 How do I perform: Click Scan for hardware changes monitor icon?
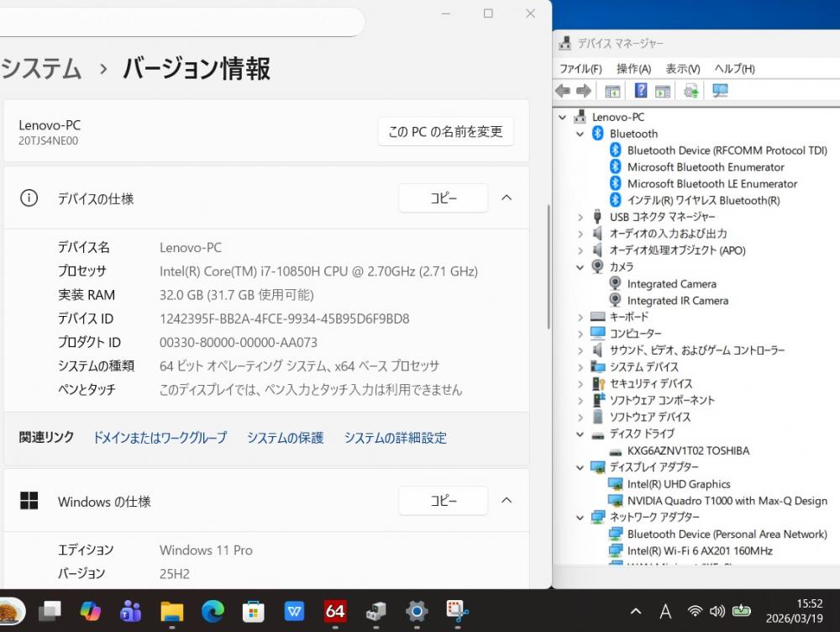coord(720,91)
